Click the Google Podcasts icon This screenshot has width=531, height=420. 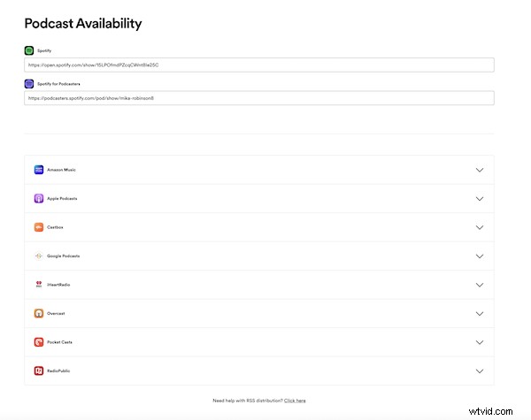pos(39,256)
